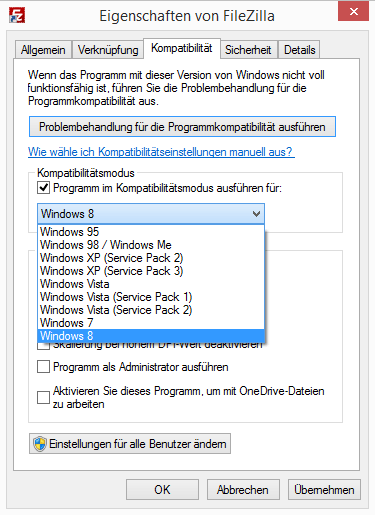
Task: Click the FileZilla icon in title bar
Action: [17, 16]
